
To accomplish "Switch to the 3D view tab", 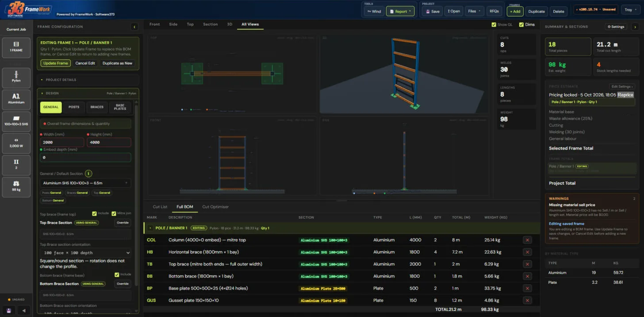I will (x=230, y=24).
